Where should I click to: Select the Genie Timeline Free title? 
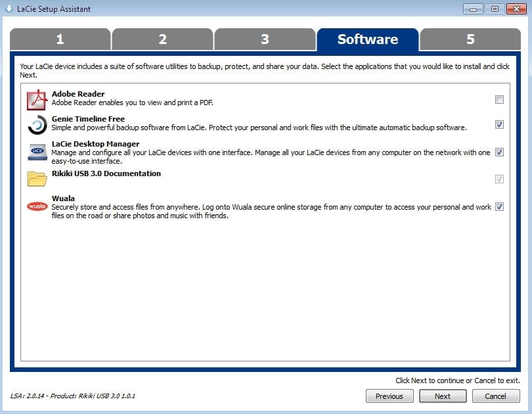click(x=88, y=119)
